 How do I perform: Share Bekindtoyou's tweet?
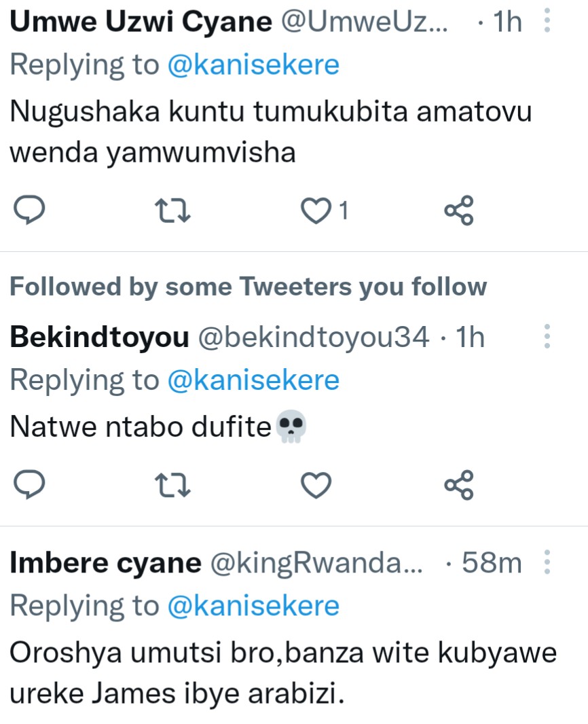coord(458,484)
